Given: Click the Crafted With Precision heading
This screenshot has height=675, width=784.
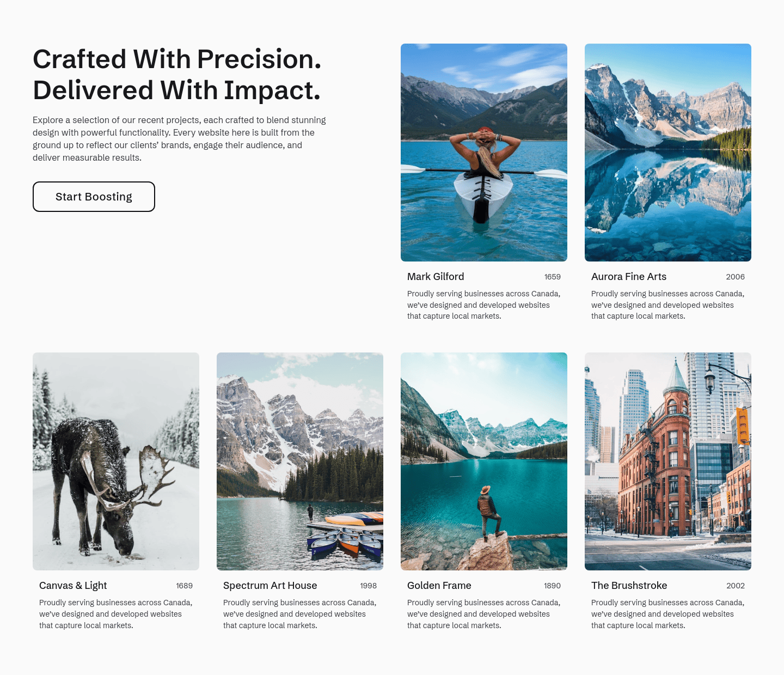Looking at the screenshot, I should coord(177,75).
